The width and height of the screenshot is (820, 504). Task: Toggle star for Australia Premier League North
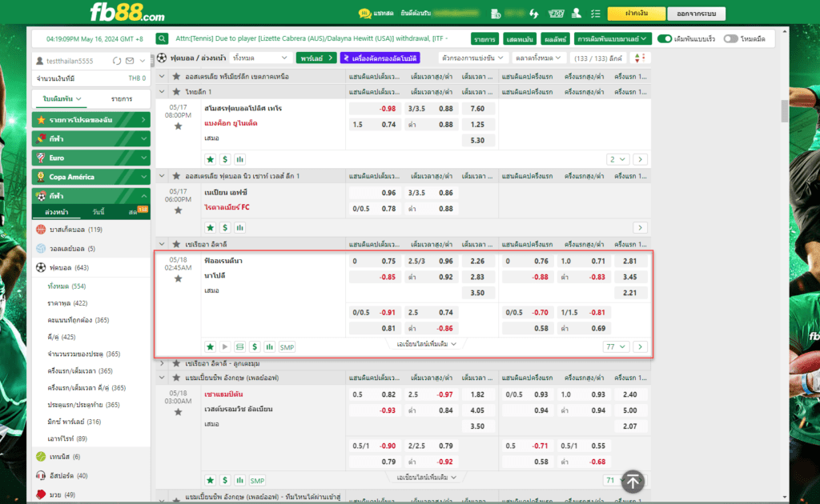click(x=176, y=76)
